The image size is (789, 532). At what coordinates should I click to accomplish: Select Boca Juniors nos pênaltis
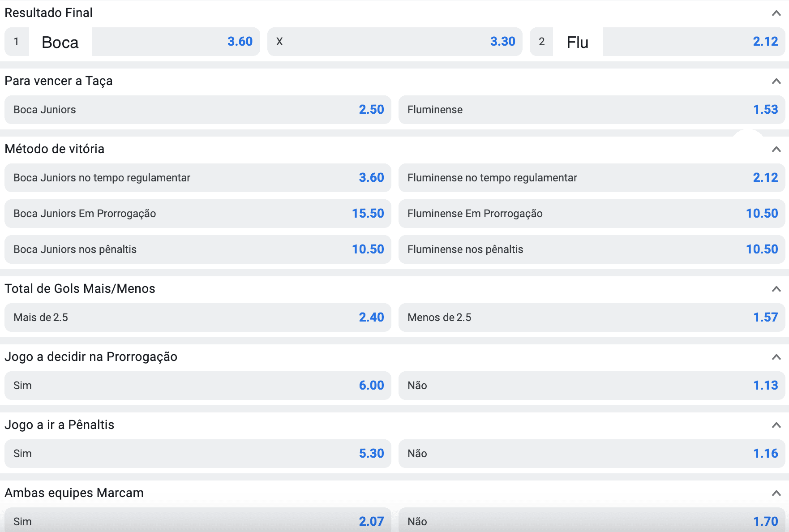198,249
